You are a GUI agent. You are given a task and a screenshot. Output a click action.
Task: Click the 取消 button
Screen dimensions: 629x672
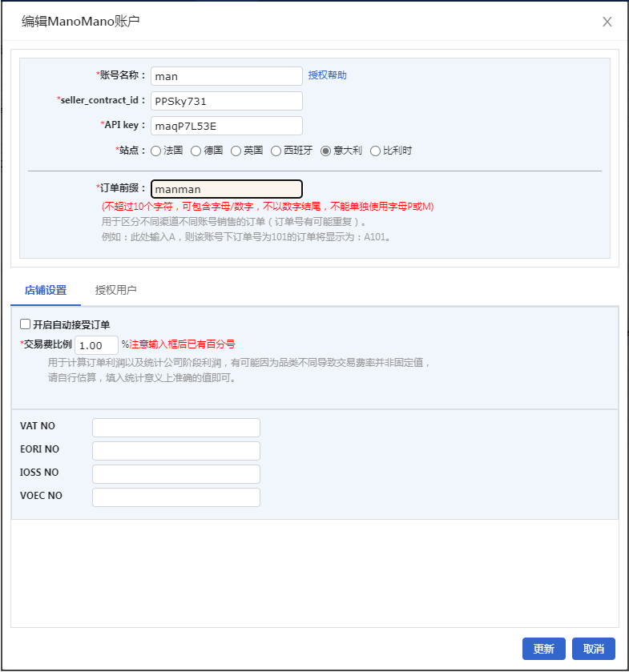pyautogui.click(x=594, y=649)
